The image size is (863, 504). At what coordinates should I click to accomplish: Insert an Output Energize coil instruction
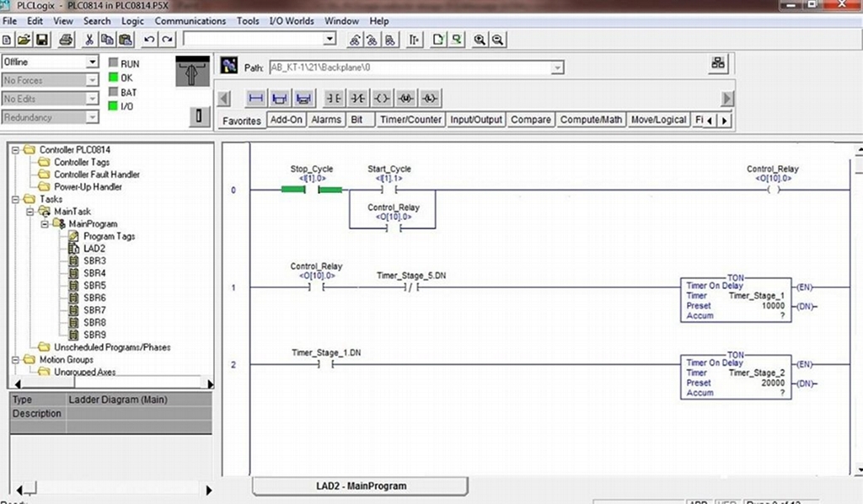383,99
